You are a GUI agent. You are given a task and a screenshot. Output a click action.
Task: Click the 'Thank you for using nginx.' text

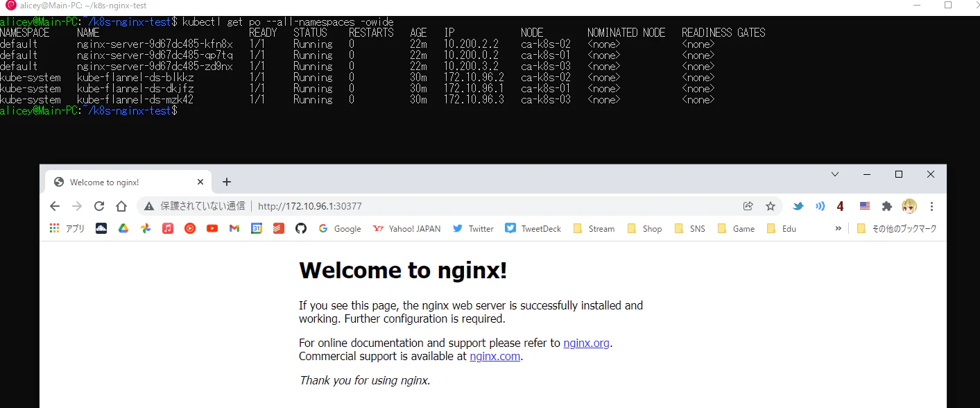coord(365,380)
